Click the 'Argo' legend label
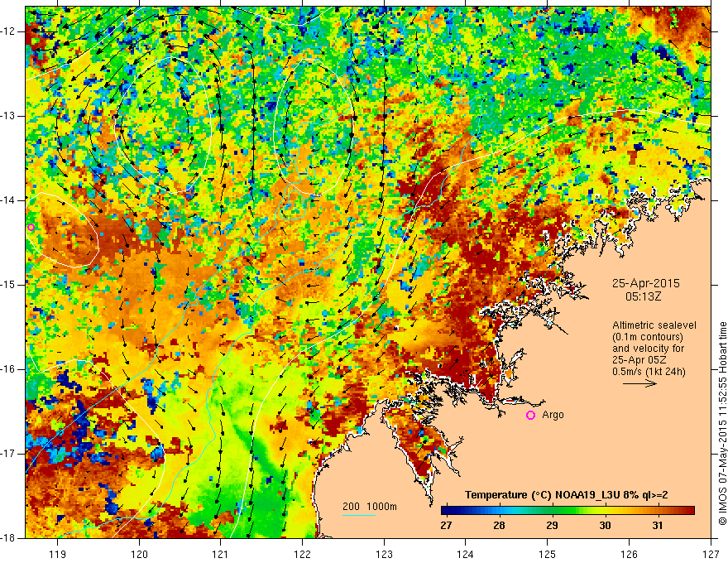The width and height of the screenshot is (728, 563). [x=553, y=415]
